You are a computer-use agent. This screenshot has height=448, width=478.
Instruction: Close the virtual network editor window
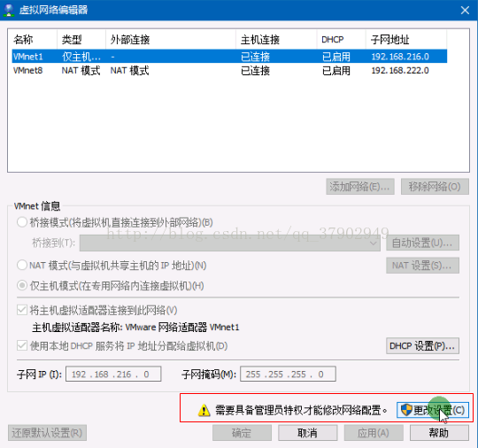pos(465,11)
